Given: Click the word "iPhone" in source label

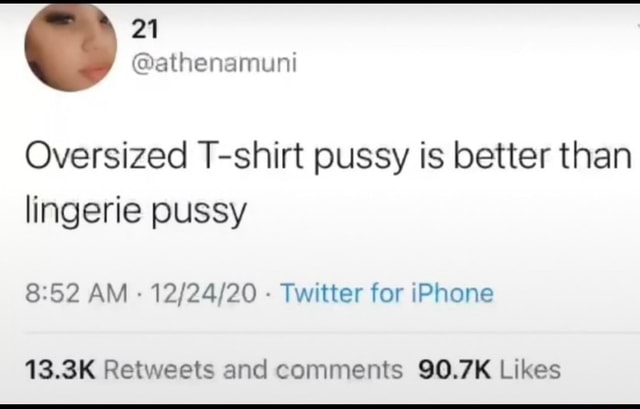Looking at the screenshot, I should [x=452, y=293].
